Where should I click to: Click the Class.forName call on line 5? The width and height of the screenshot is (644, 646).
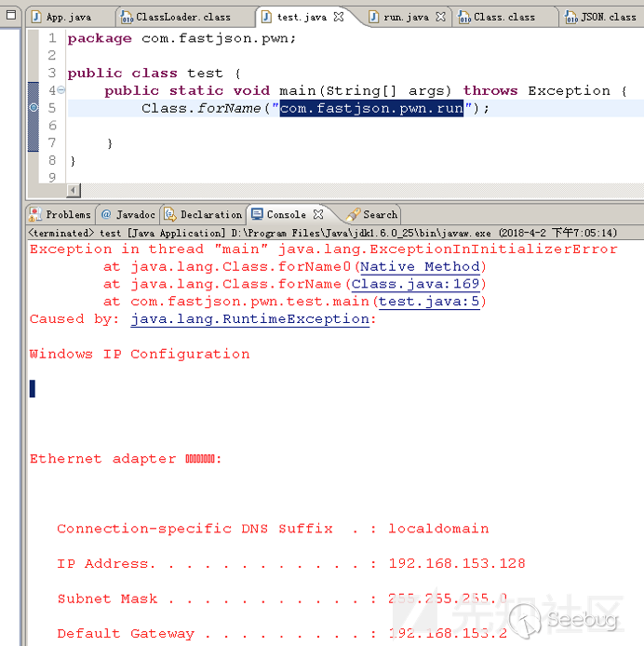coord(315,108)
